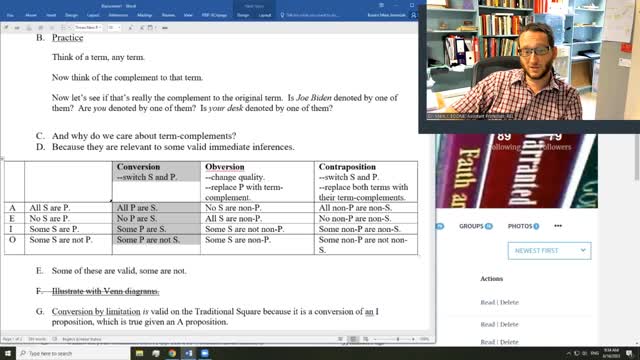
Task: Click the browser page vertical scrollbar
Action: coord(637,157)
